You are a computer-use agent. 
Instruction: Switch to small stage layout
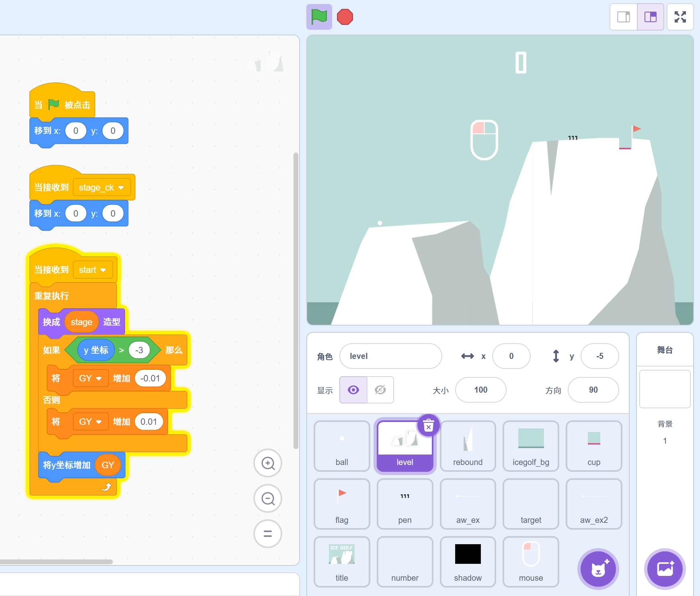[624, 17]
